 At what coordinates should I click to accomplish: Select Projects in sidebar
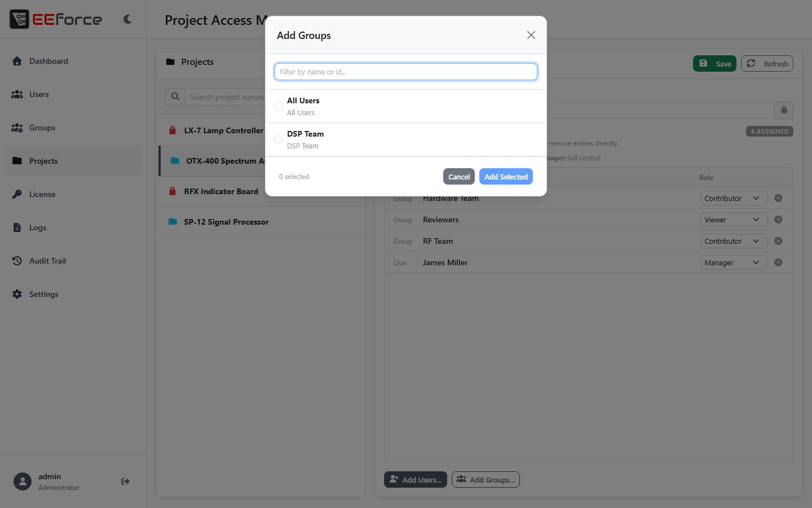click(x=73, y=161)
